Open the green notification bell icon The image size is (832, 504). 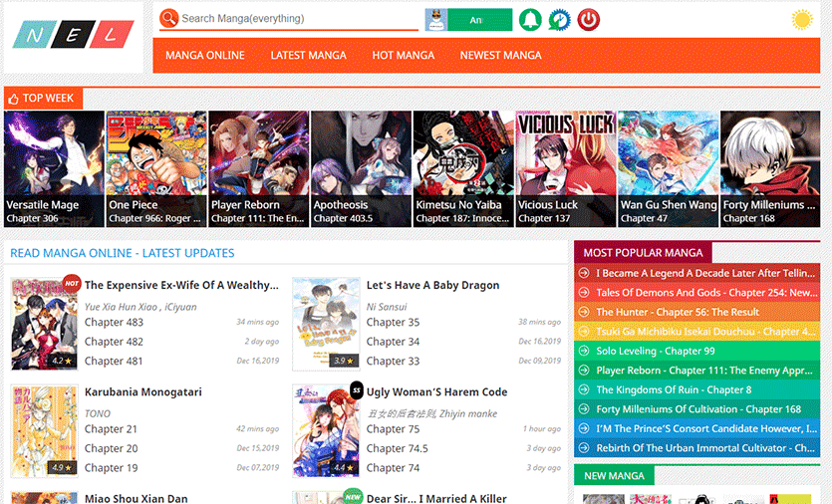tap(529, 20)
